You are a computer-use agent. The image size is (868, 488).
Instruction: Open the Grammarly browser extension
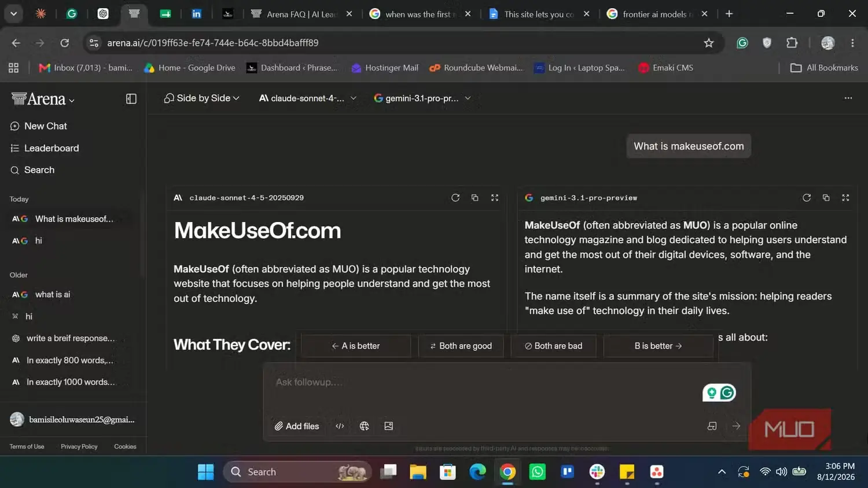pos(742,43)
